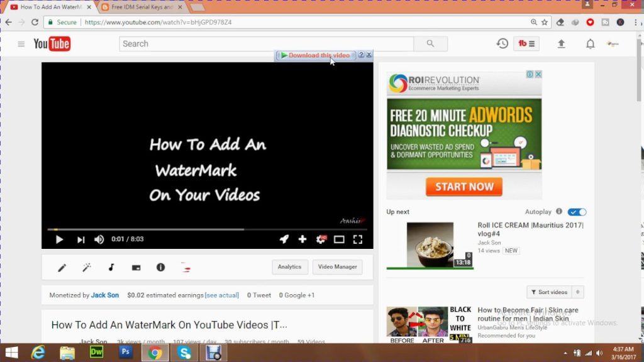Click the info circle icon below video
The image size is (644, 362).
(x=160, y=267)
